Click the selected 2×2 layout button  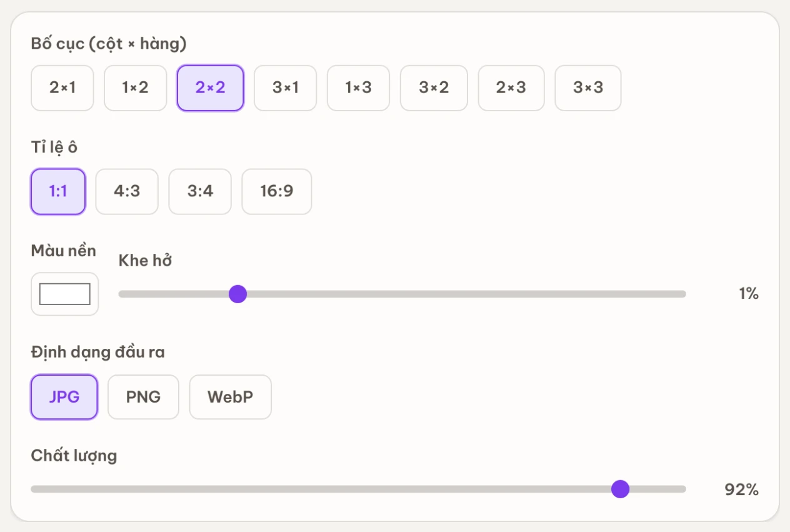[210, 88]
